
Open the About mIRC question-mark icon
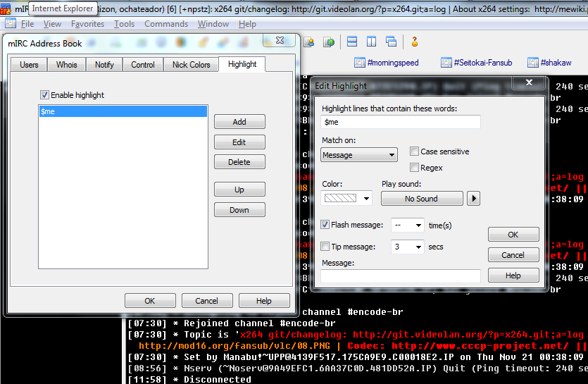coord(414,42)
